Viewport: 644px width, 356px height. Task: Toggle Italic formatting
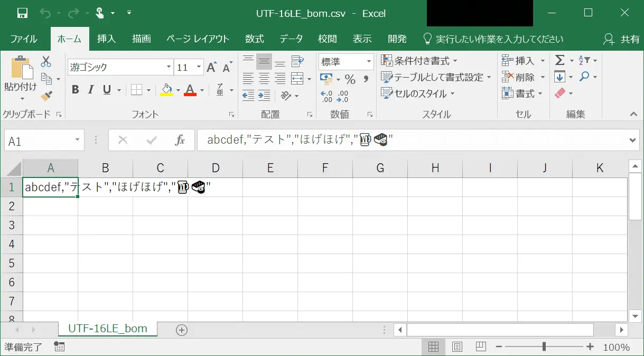click(x=91, y=90)
